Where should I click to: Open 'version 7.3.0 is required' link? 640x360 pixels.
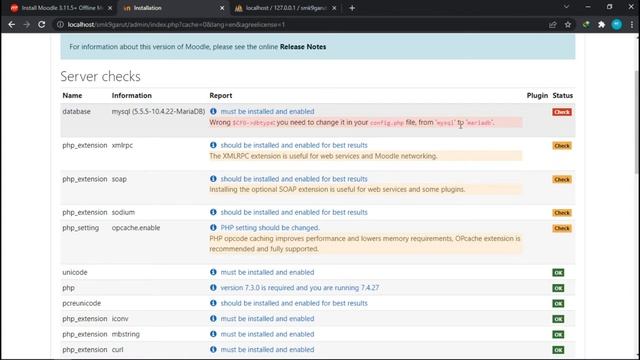tap(300, 288)
